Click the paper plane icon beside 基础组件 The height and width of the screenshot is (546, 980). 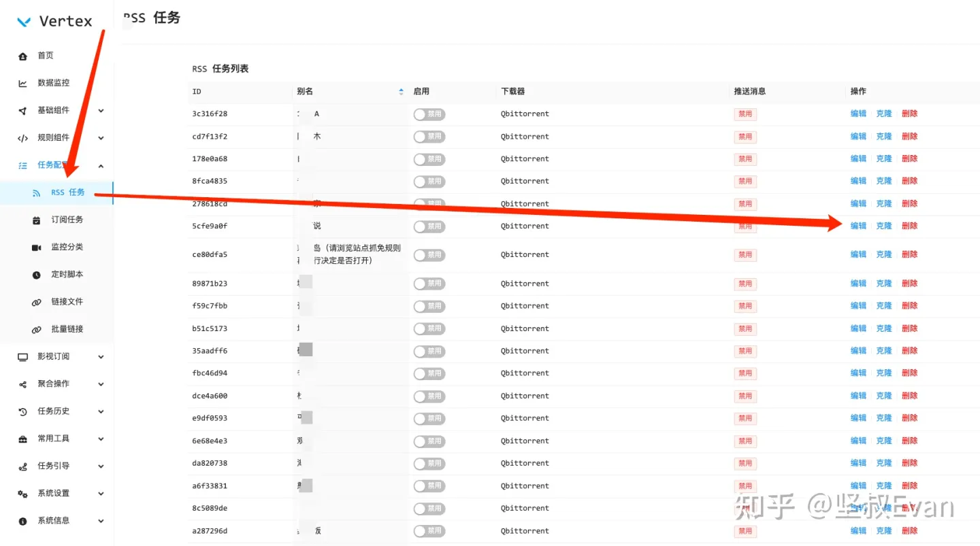(x=22, y=110)
